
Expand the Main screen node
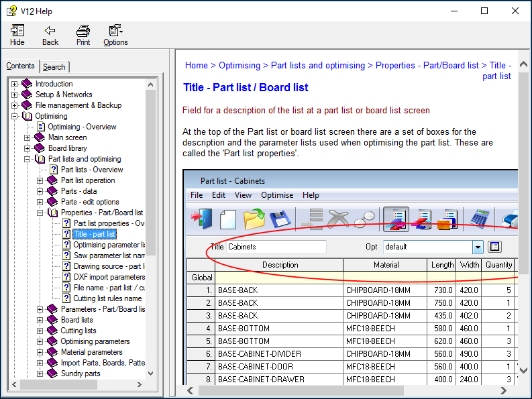[x=27, y=137]
